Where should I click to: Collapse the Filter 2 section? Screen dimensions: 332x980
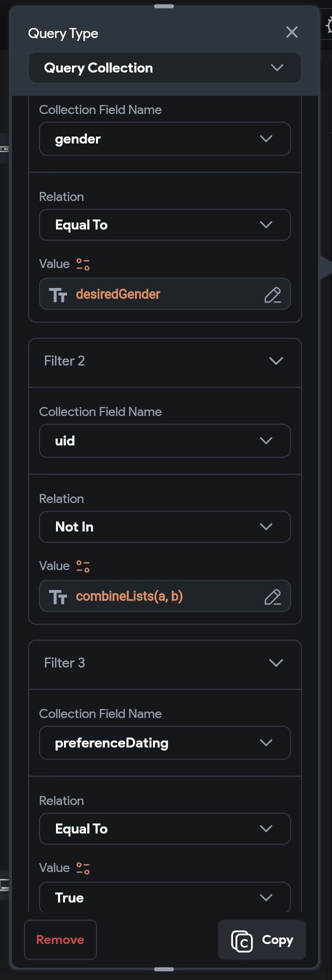coord(276,360)
